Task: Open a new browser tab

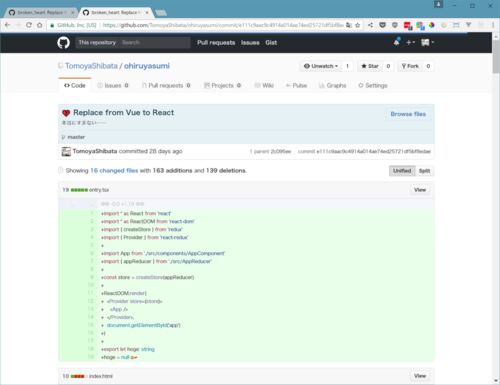Action: (161, 13)
